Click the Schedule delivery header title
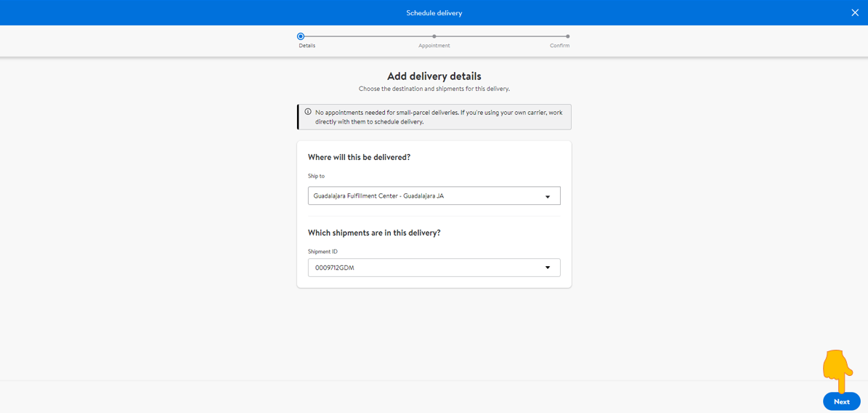The height and width of the screenshot is (413, 868). (434, 13)
